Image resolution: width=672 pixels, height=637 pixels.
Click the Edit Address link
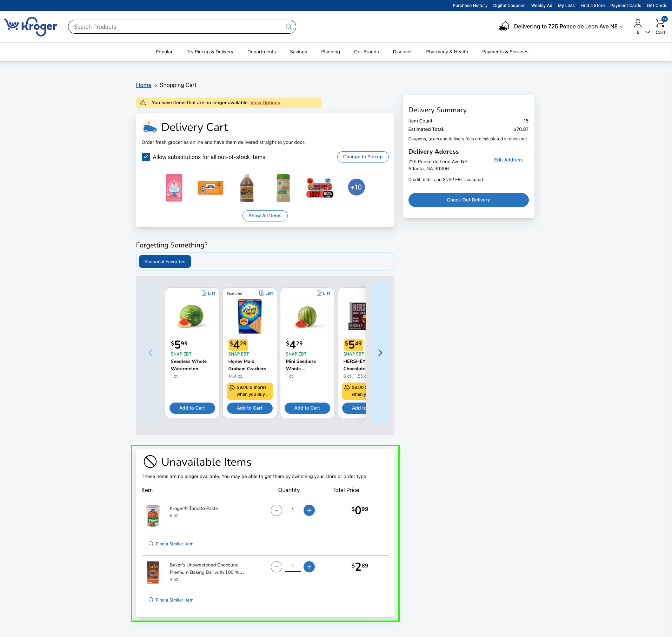[x=508, y=160]
